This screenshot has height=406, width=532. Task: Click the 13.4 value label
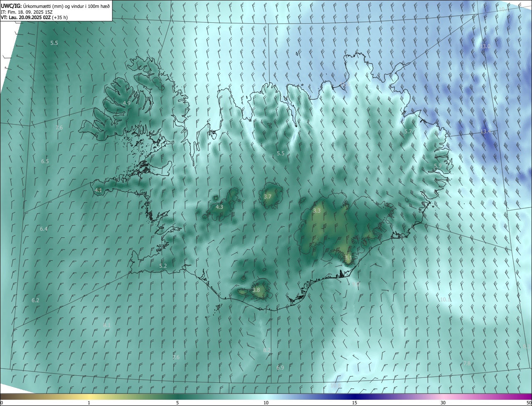pos(485,131)
